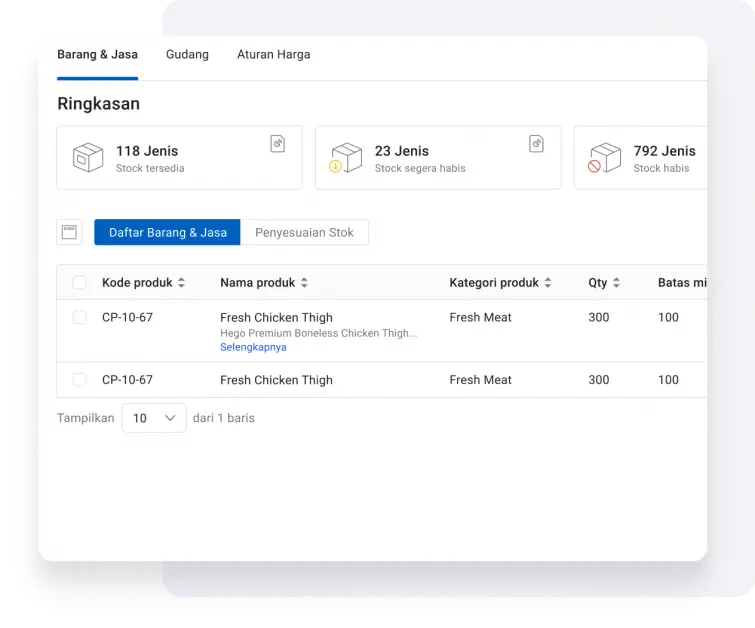755x628 pixels.
Task: Click the Stock segera habis label
Action: pos(420,169)
